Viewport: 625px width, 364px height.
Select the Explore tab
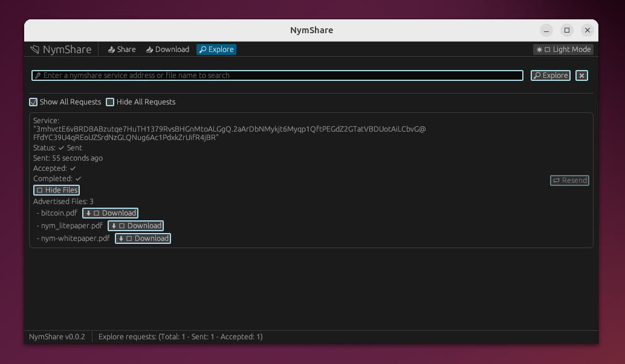(216, 49)
